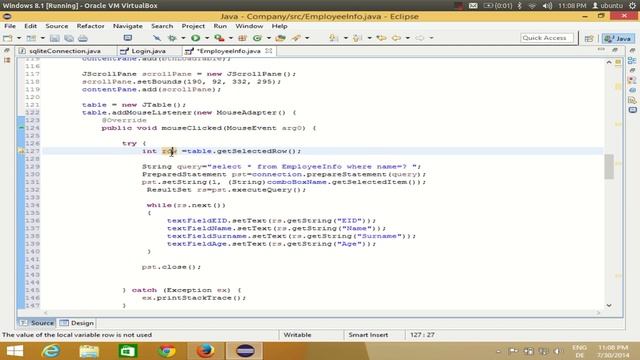The width and height of the screenshot is (640, 360).
Task: Click the Print toolbar icon
Action: pyautogui.click(x=83, y=38)
